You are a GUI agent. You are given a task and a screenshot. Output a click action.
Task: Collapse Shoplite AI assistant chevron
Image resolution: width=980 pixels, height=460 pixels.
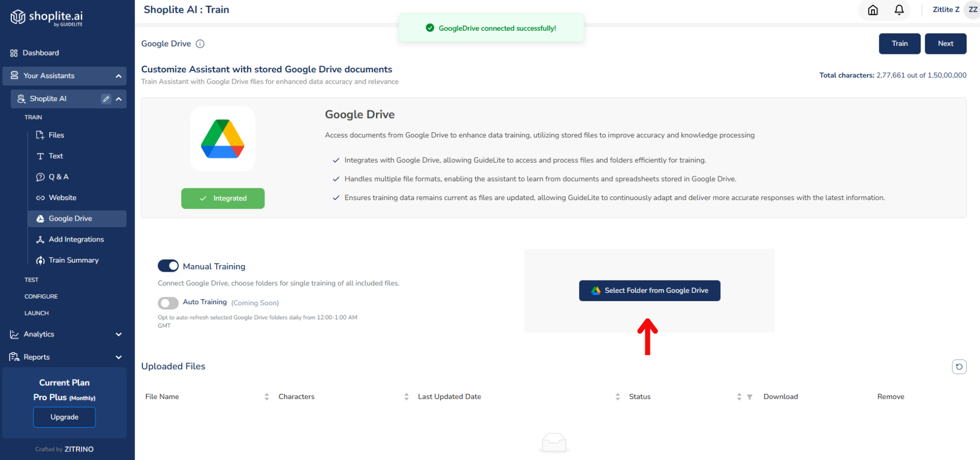point(119,99)
